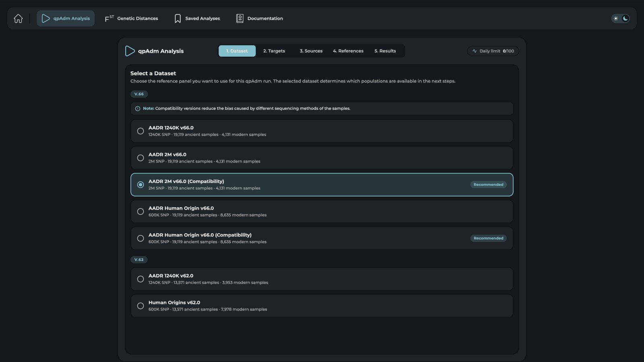Click the Saved Analyses bookmark icon

coord(178,19)
